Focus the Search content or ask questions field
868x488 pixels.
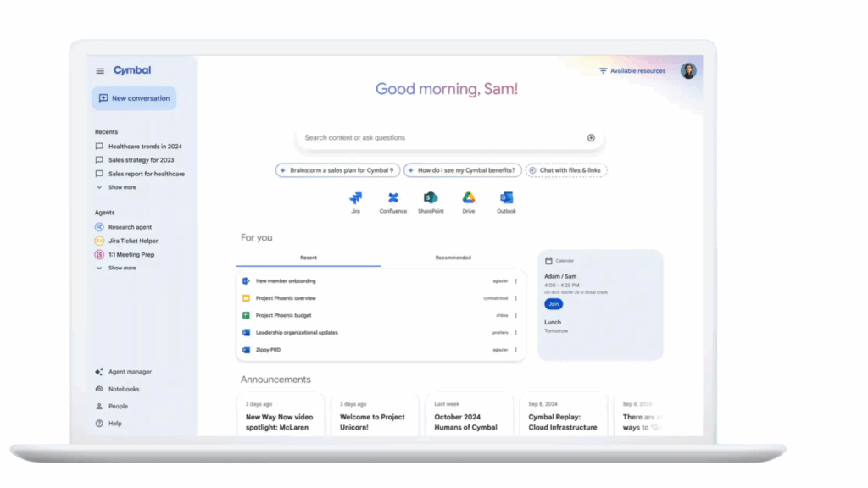point(449,138)
